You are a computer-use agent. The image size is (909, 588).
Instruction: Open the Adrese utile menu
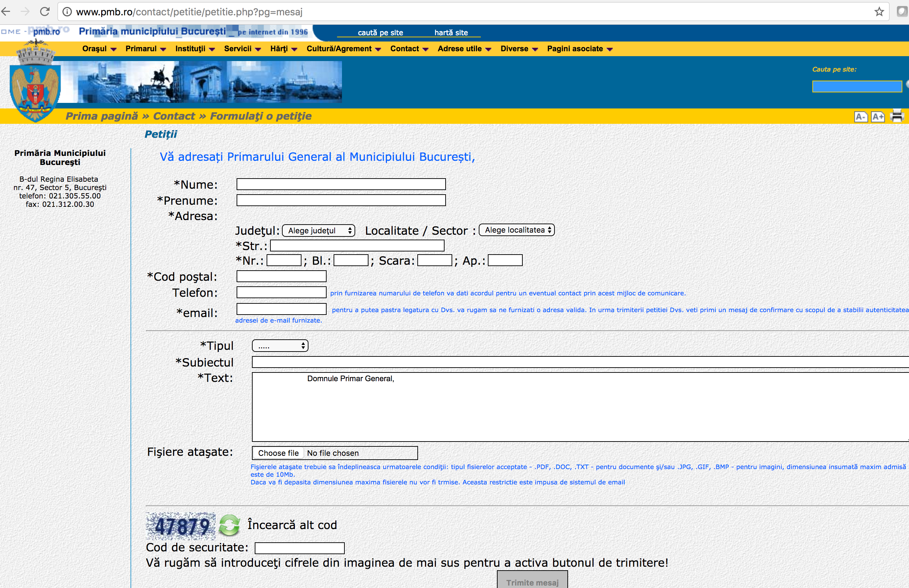tap(464, 49)
